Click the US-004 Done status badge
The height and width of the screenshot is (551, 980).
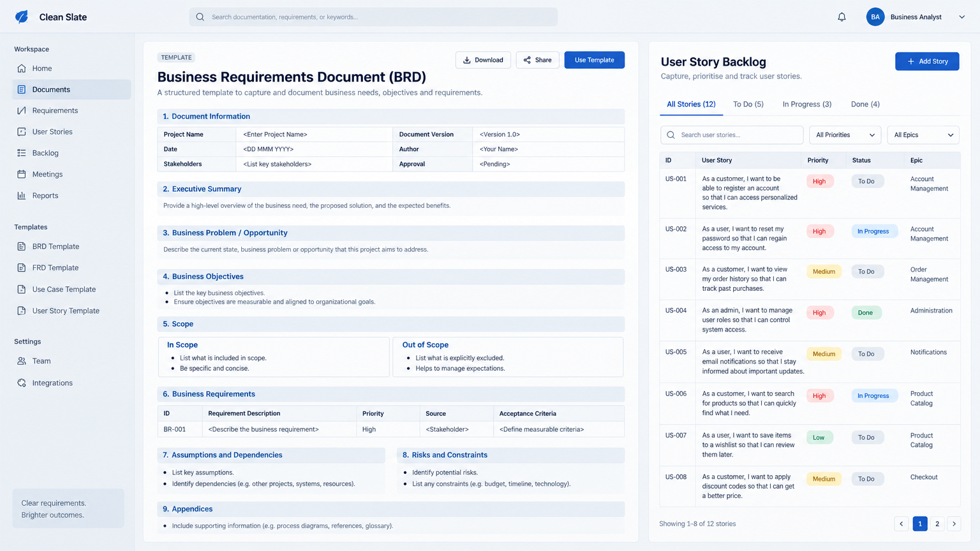866,312
